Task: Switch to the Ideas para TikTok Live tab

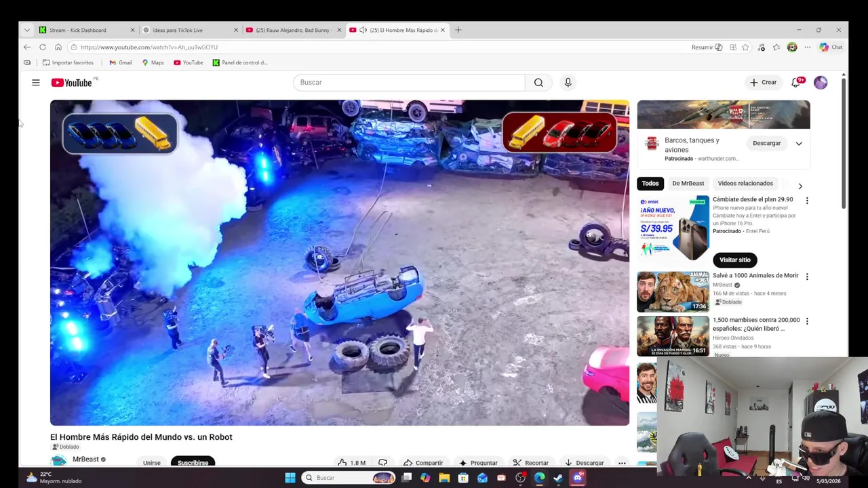Action: (178, 30)
